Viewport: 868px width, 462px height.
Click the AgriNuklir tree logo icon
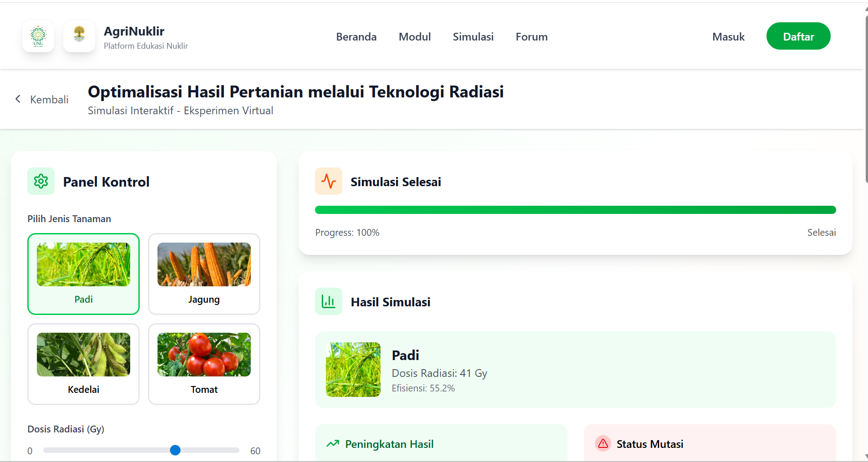coord(79,36)
